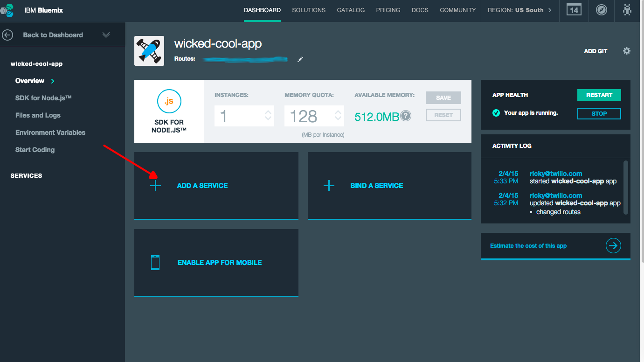Click ricky@twilio.com in updated app entry

556,195
